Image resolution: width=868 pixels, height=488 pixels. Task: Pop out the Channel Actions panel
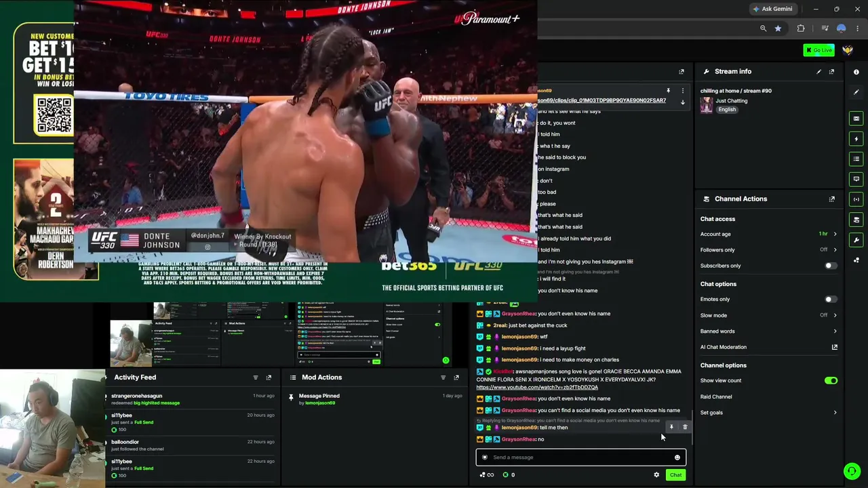coord(831,199)
